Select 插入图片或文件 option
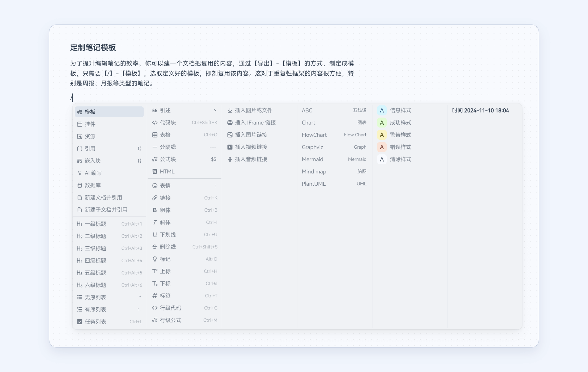588x372 pixels. 259,110
